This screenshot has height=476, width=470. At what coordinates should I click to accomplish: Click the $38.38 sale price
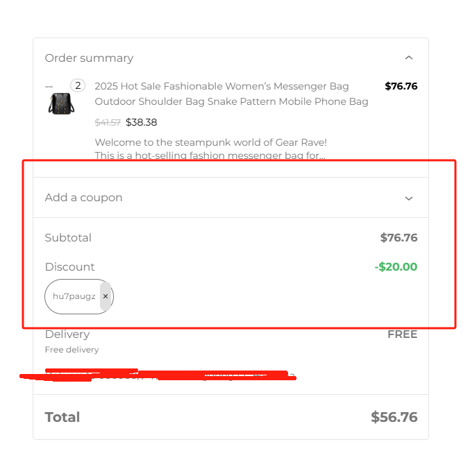click(x=142, y=122)
